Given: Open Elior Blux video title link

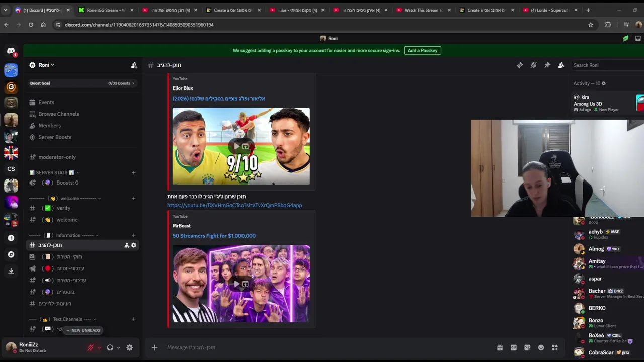Looking at the screenshot, I should [x=218, y=99].
